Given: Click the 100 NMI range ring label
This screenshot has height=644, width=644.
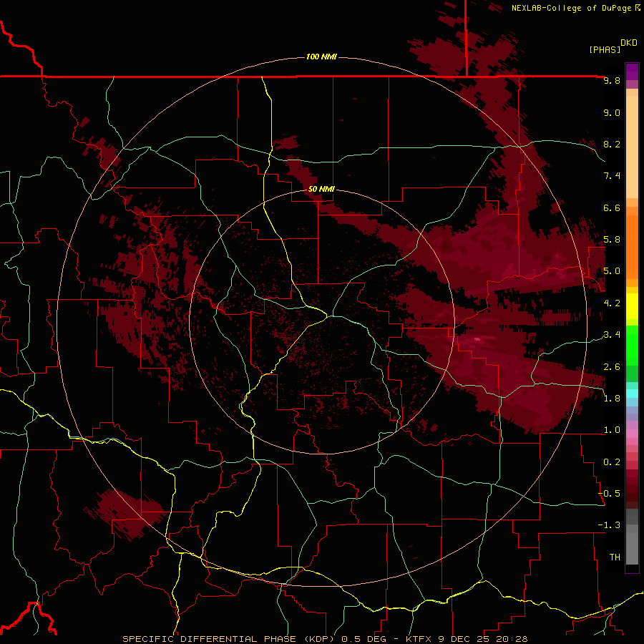Looking at the screenshot, I should point(321,57).
